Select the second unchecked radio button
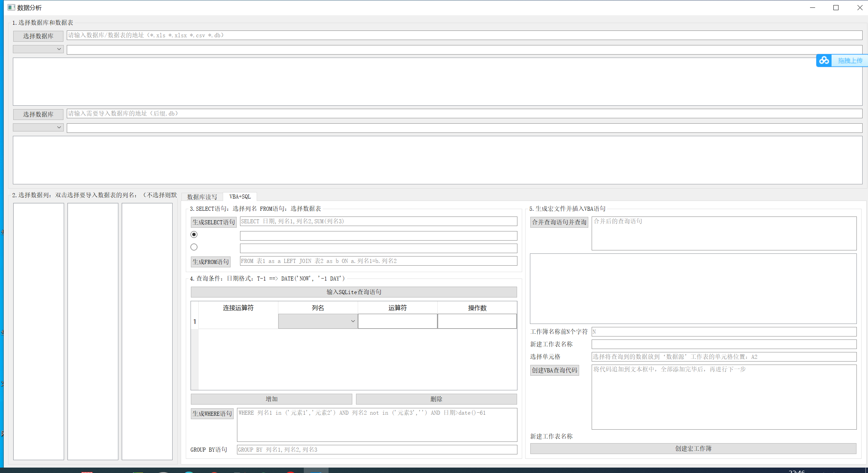The height and width of the screenshot is (473, 868). (194, 247)
